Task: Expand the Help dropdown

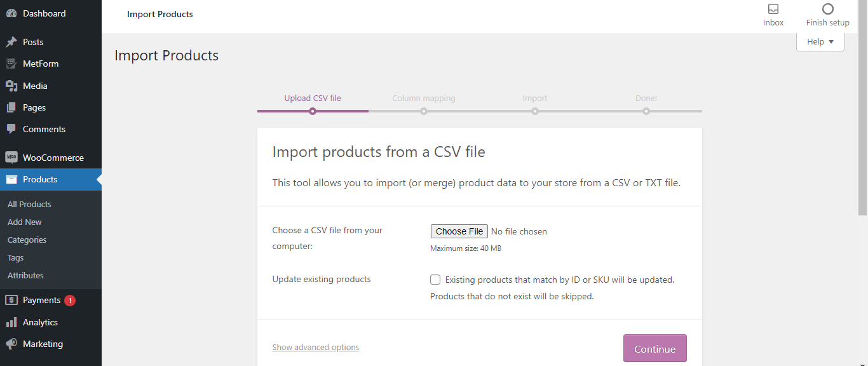Action: (820, 42)
